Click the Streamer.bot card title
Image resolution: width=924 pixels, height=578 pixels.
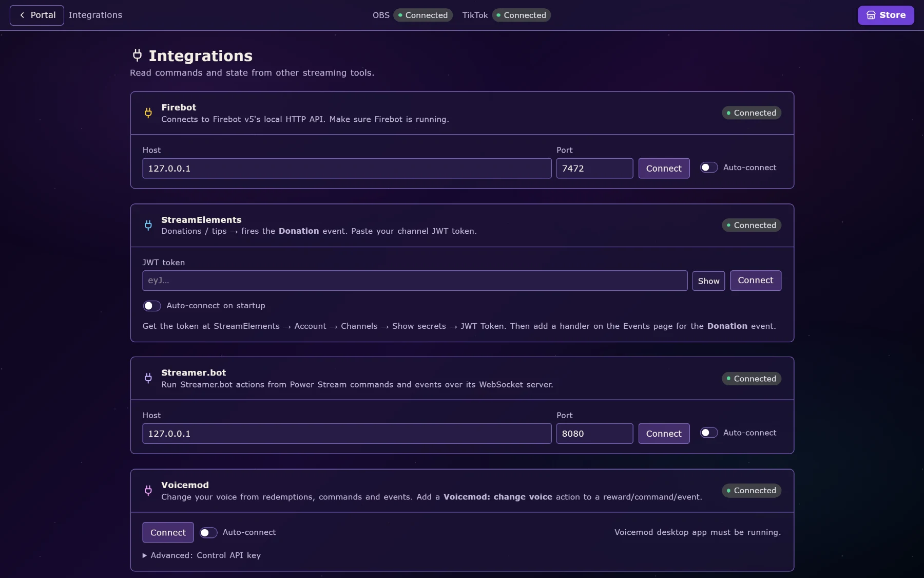click(x=194, y=372)
